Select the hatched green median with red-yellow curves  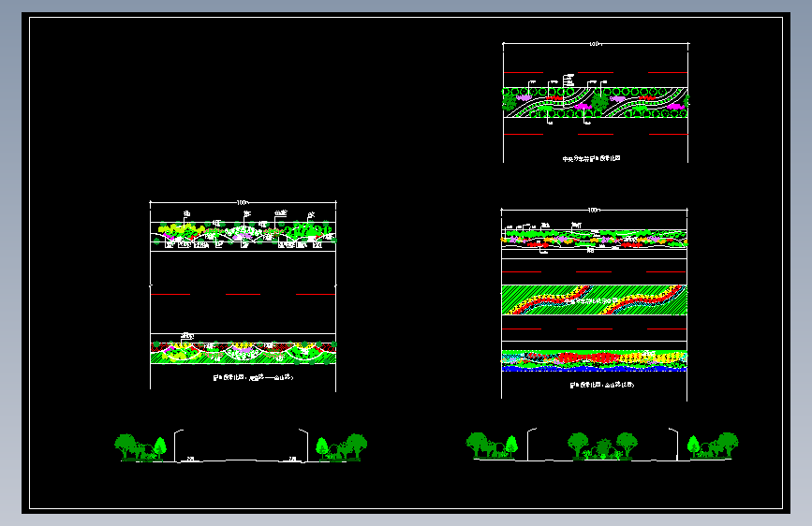pos(594,300)
